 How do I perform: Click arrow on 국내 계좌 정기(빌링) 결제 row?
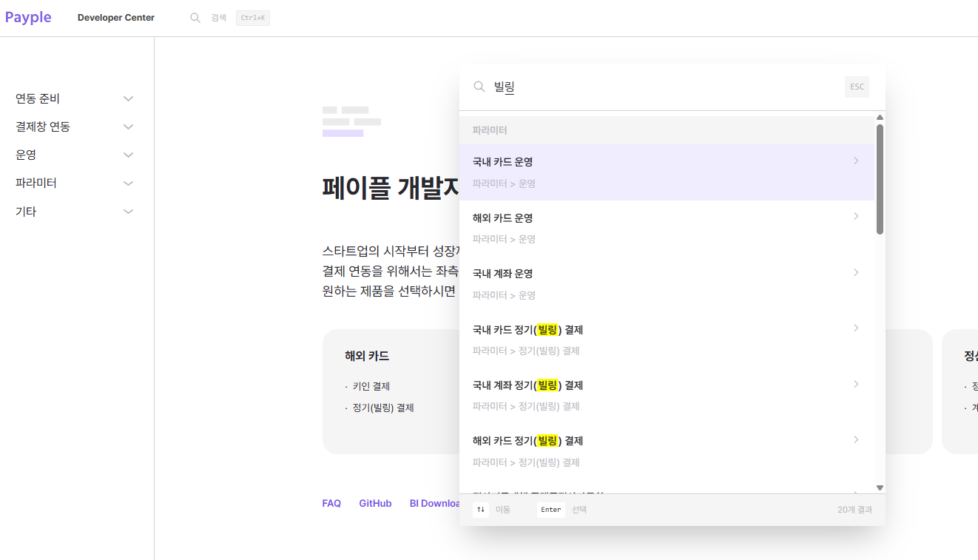tap(856, 384)
